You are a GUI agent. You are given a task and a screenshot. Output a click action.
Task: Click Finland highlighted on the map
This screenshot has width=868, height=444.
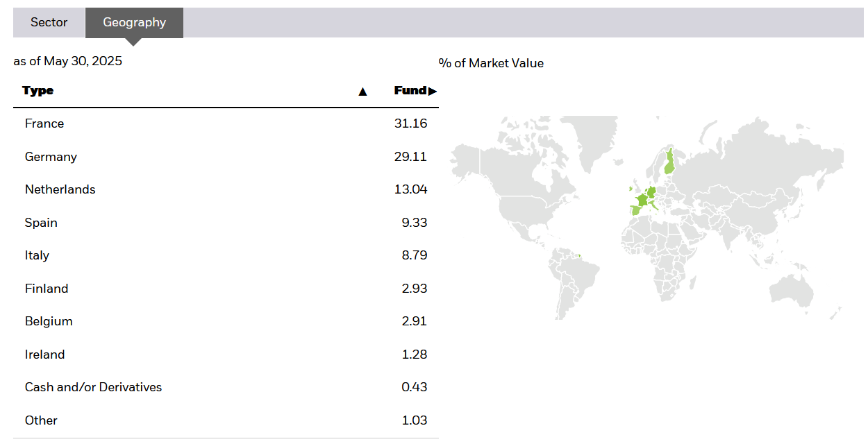coord(669,162)
